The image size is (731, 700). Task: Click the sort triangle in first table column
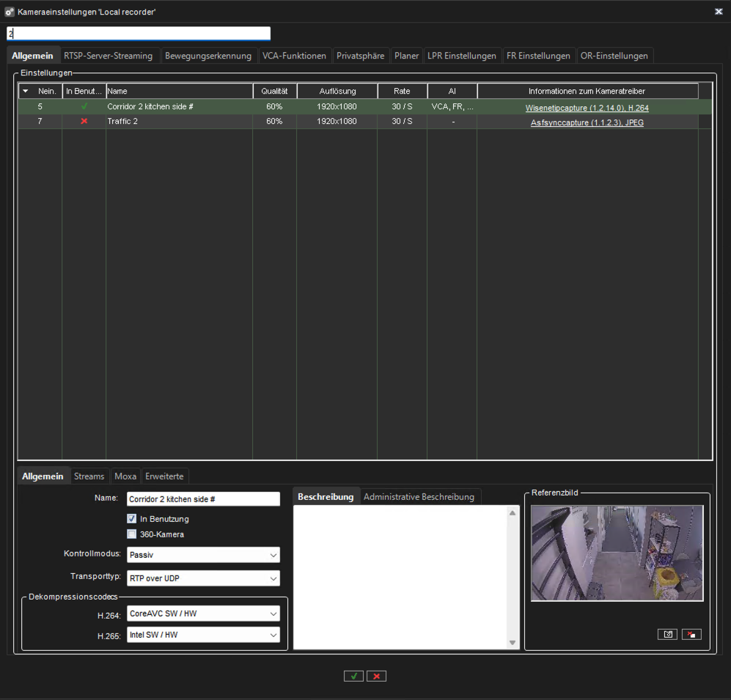(x=25, y=91)
